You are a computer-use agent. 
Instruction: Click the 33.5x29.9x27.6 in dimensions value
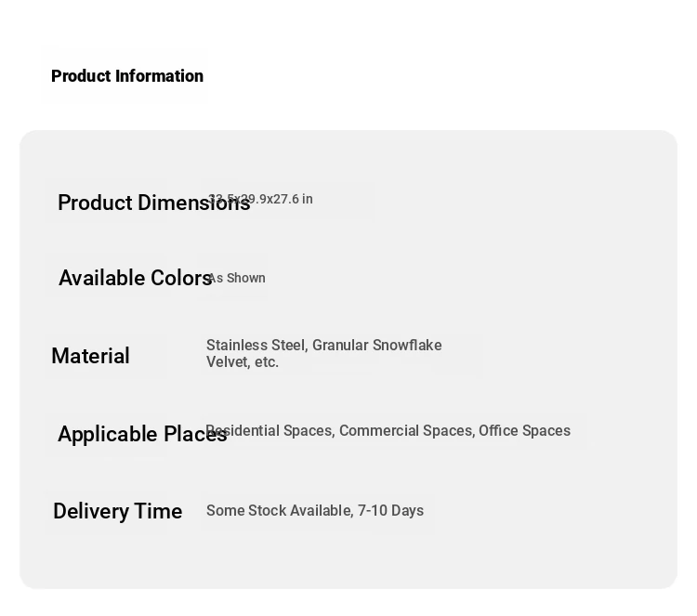[260, 199]
